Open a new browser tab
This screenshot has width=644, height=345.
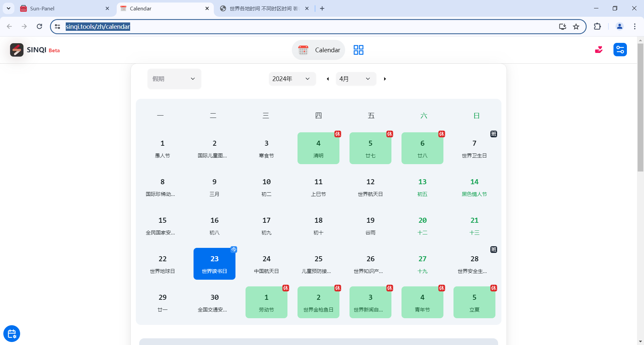coord(322,8)
